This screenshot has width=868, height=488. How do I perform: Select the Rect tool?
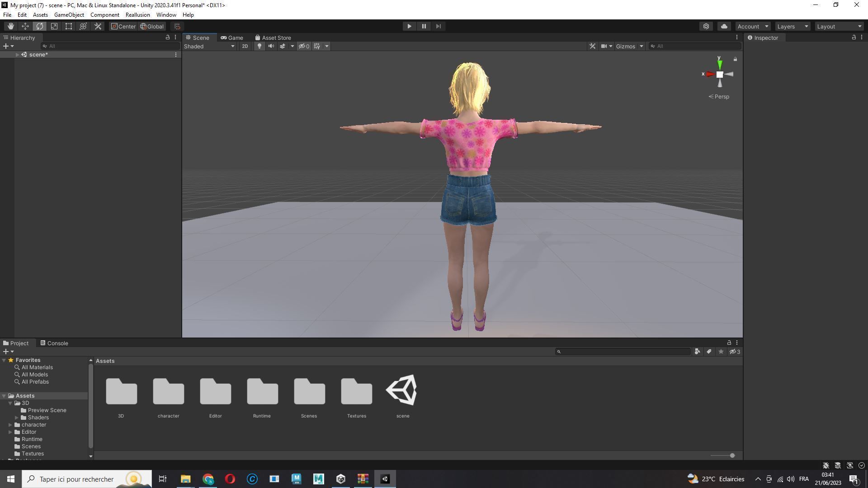69,26
